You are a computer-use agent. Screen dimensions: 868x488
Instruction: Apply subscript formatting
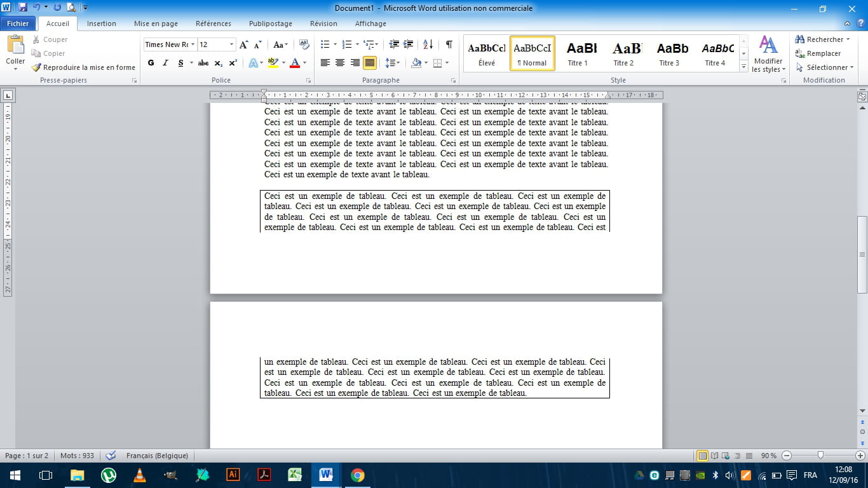pos(219,63)
